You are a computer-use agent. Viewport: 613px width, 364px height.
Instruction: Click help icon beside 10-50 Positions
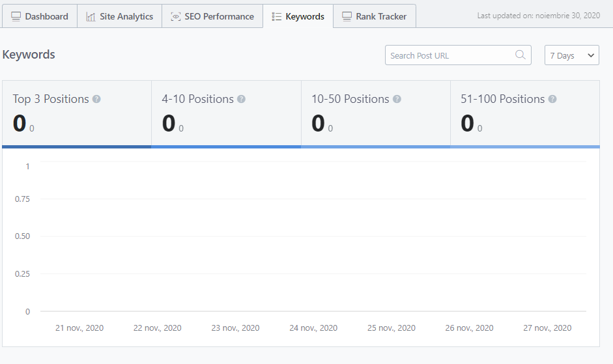(397, 99)
